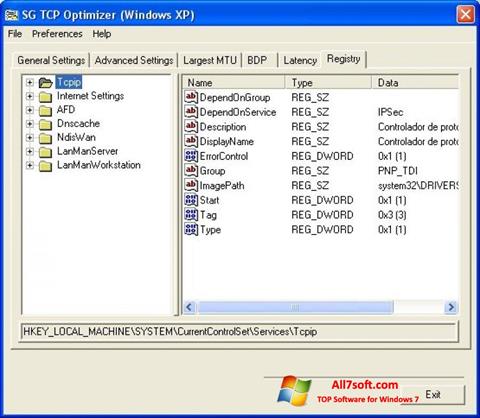Screen dimensions: 480x418
Task: Click the DWORD icon beside Type
Action: (x=191, y=229)
